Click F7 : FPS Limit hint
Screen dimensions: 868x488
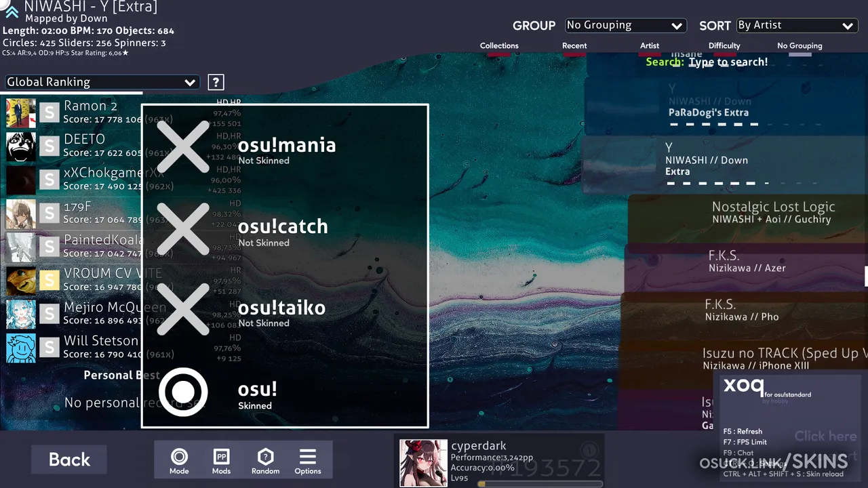(x=745, y=442)
